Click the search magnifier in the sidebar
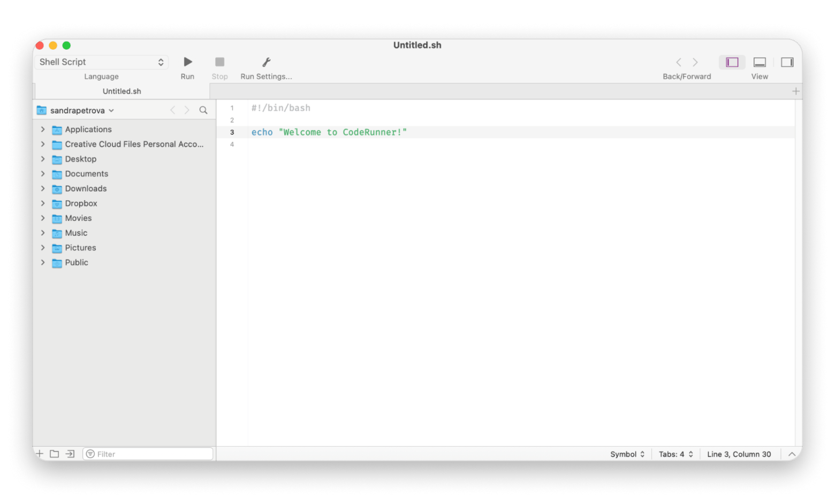835x504 pixels. click(x=203, y=110)
